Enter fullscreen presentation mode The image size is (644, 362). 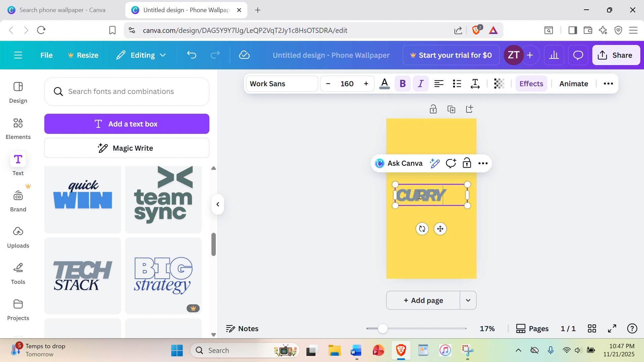click(x=612, y=328)
